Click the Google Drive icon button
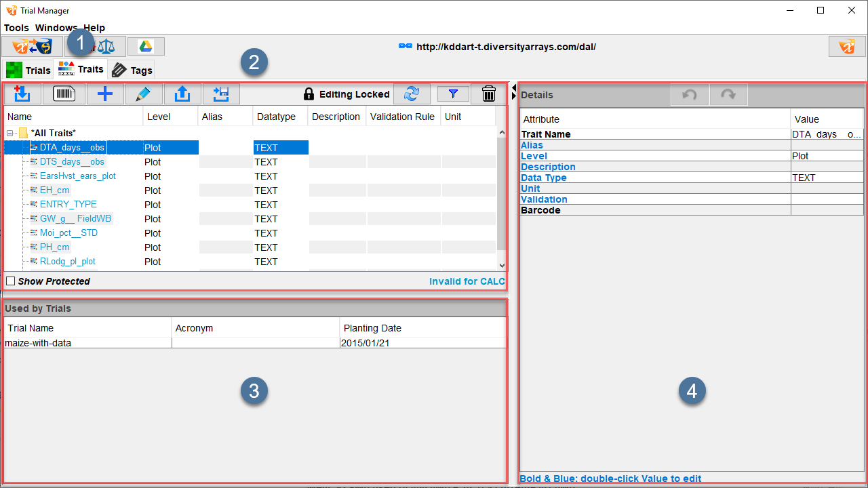The image size is (868, 488). 146,46
